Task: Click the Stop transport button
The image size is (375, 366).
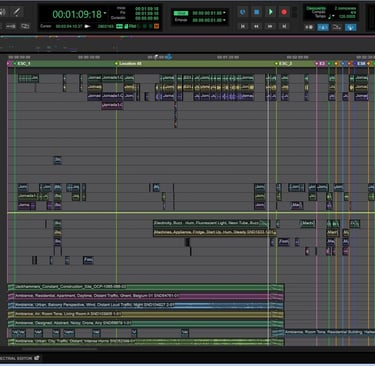Action: (x=256, y=12)
